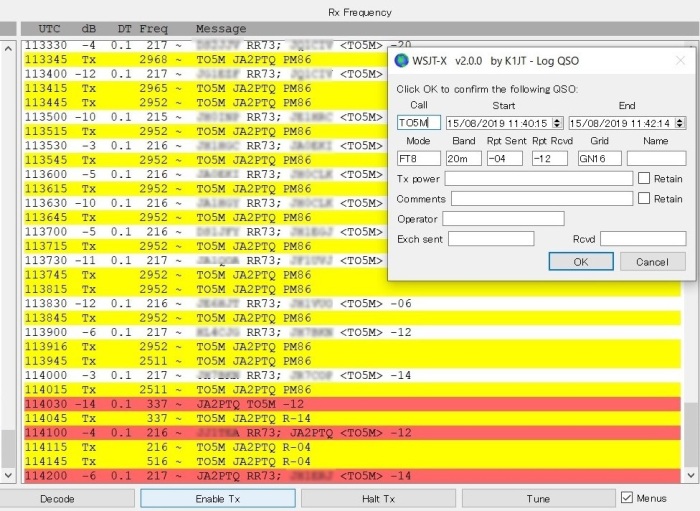Viewport: 700px width, 511px height.
Task: Select red row 114030 JA2PTQ TO5M -12
Action: point(352,404)
